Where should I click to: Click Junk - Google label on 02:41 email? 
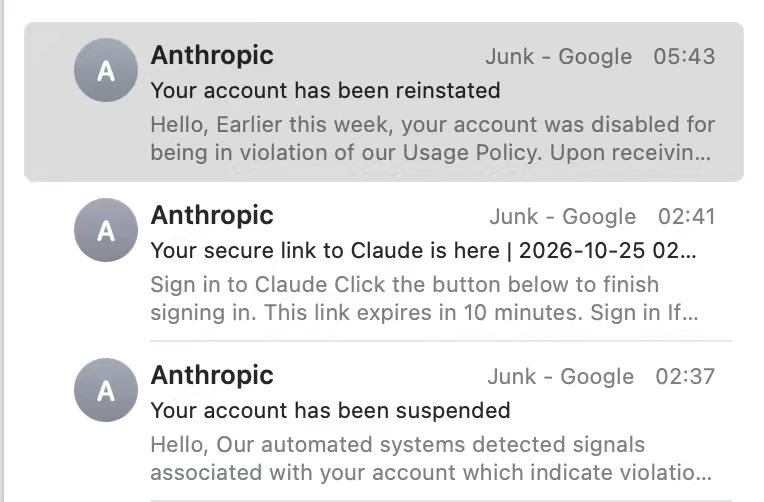(x=563, y=216)
